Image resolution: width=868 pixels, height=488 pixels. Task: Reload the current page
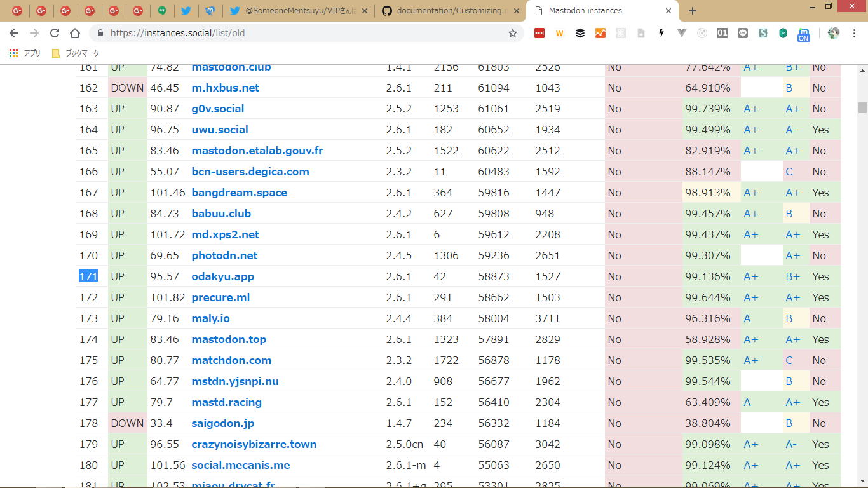point(55,33)
